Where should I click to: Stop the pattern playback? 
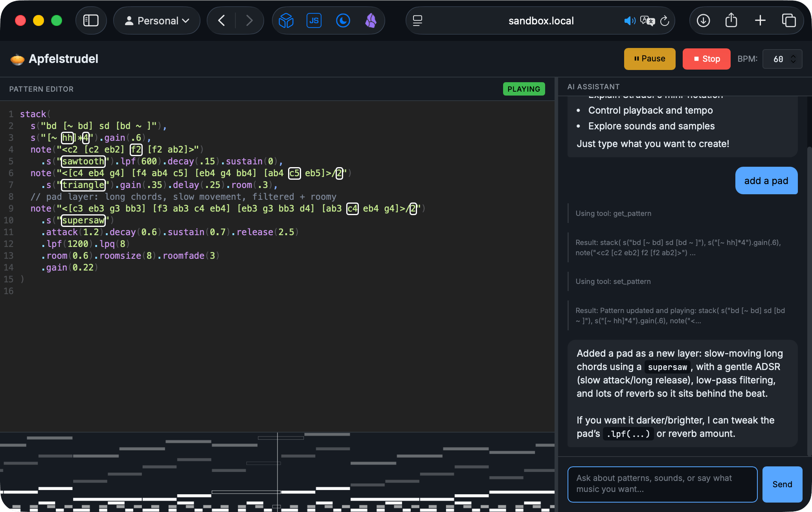pos(706,59)
